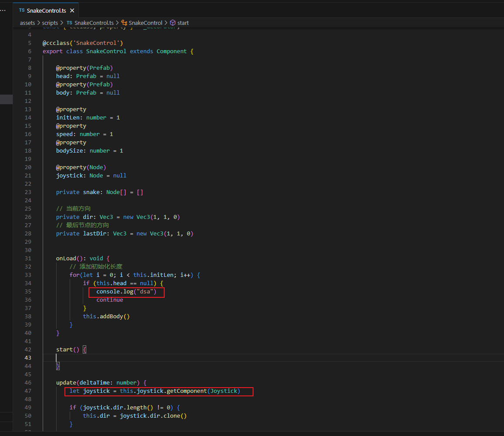Place cursor on the console.log("dsa") statement
504x436 pixels.
[x=126, y=292]
